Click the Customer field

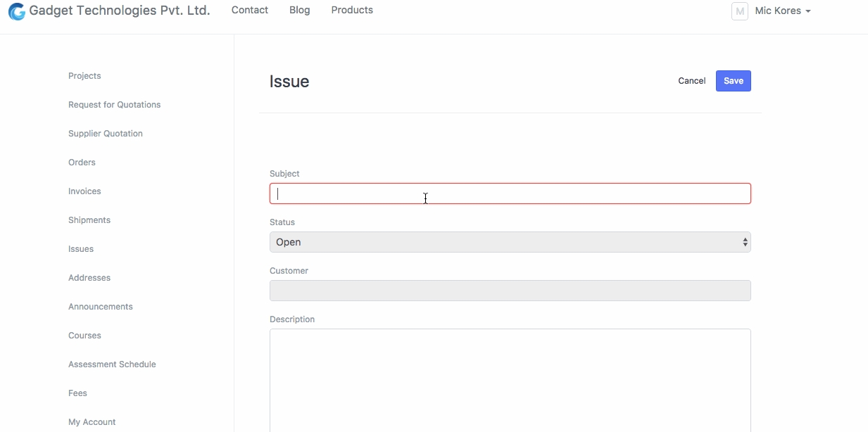tap(510, 291)
